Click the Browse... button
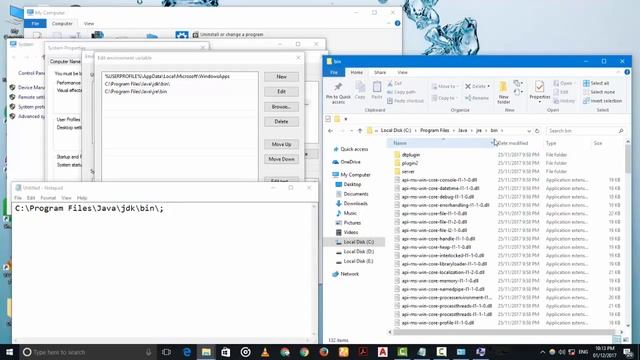Image resolution: width=640 pixels, height=360 pixels. [x=281, y=107]
